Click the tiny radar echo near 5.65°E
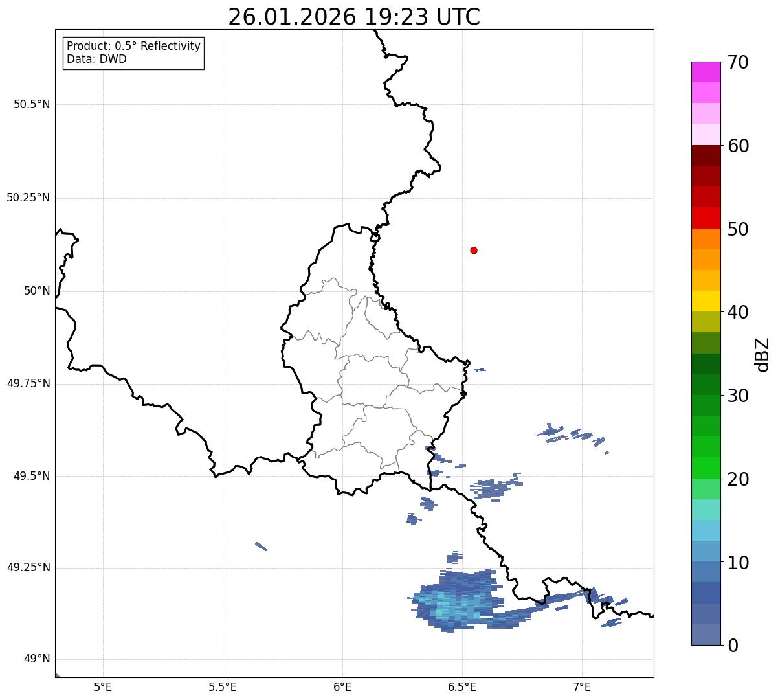778x700 pixels. click(261, 546)
